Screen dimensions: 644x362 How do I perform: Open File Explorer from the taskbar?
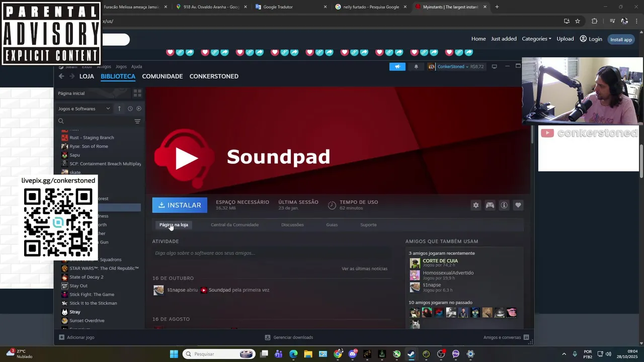(308, 354)
